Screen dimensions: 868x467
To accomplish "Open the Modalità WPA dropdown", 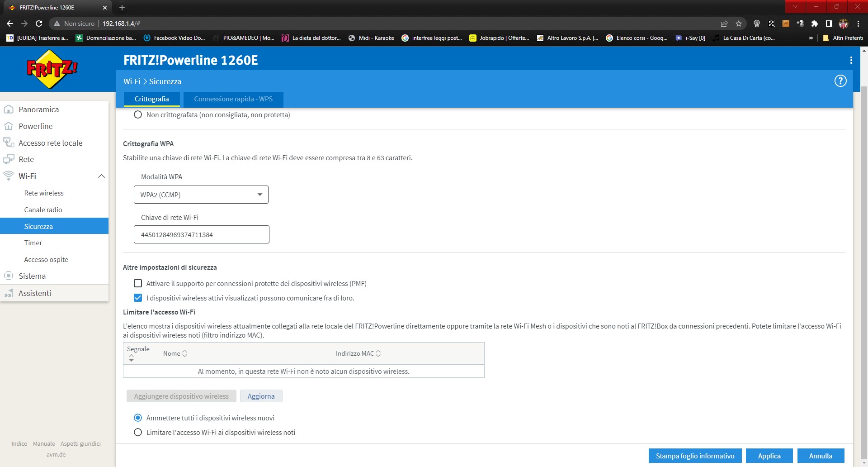I will (201, 195).
